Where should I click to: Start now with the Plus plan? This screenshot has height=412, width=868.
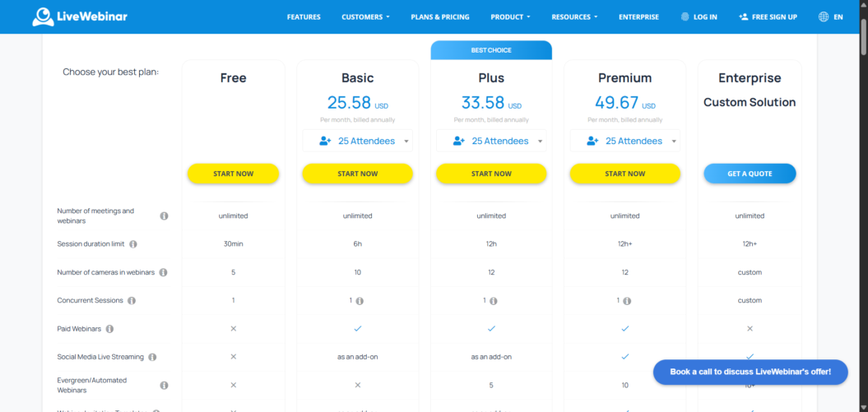click(491, 174)
